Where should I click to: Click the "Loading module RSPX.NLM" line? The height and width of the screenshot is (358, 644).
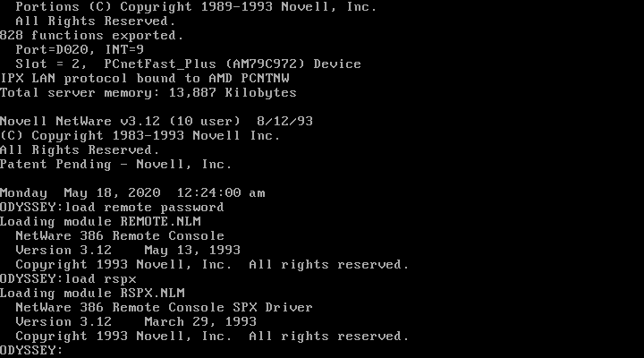click(x=92, y=293)
